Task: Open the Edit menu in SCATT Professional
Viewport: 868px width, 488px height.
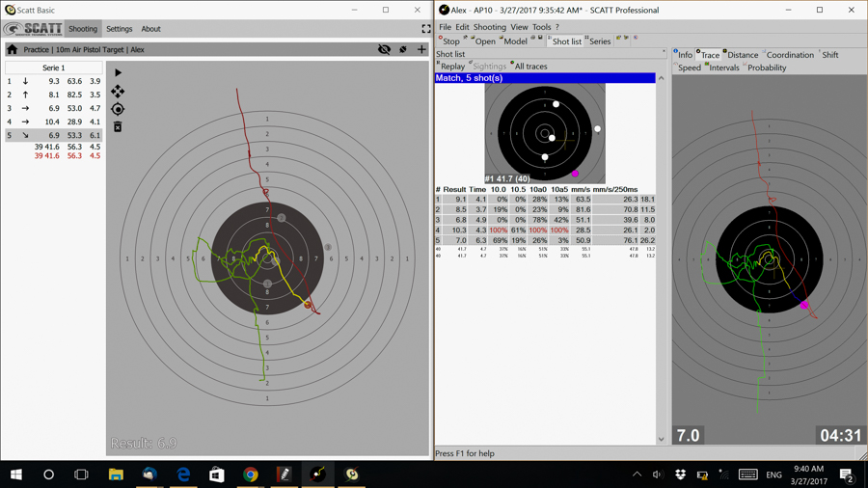Action: coord(462,27)
